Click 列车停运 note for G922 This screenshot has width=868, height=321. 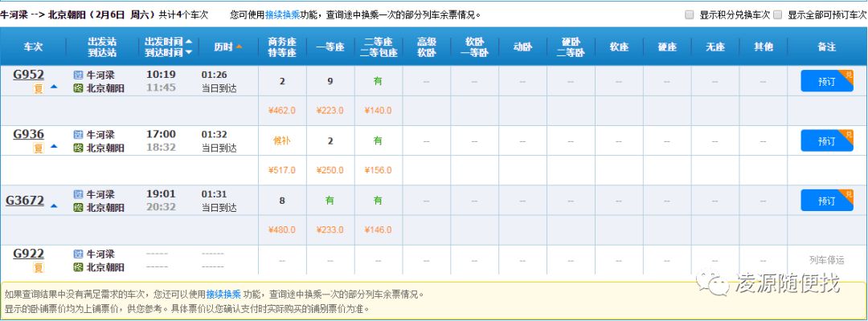[x=827, y=260]
